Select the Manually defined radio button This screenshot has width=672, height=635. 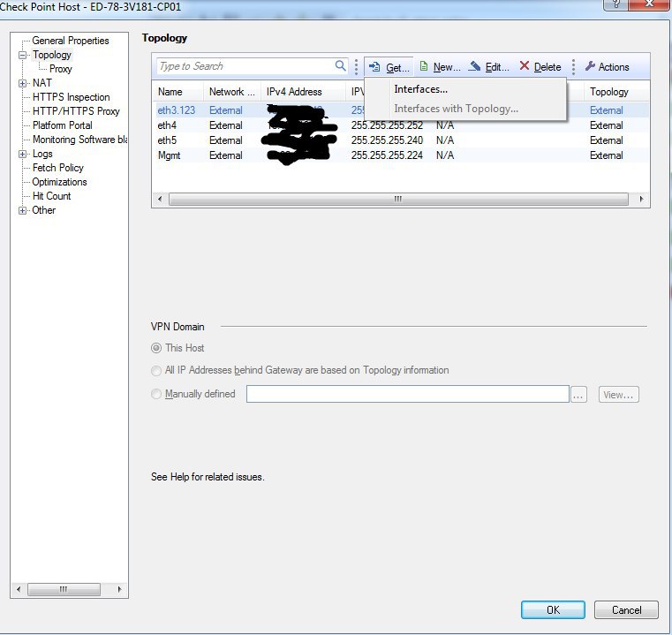pos(156,394)
